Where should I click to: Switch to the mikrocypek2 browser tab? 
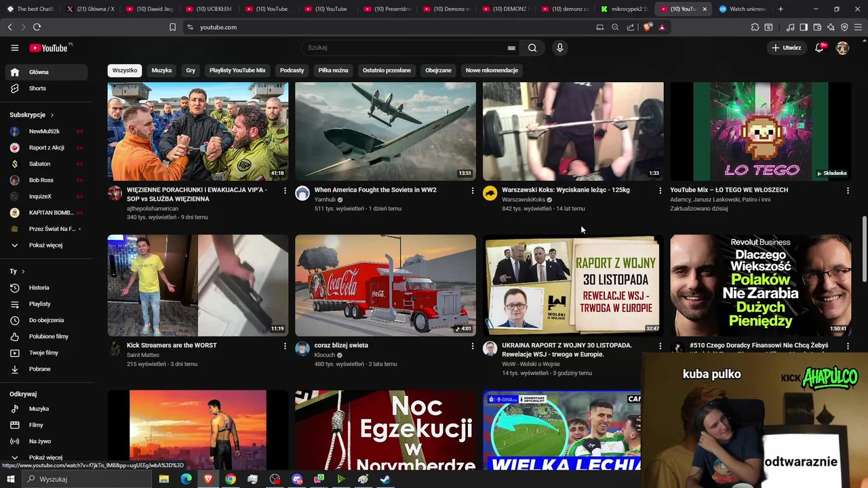(x=624, y=9)
